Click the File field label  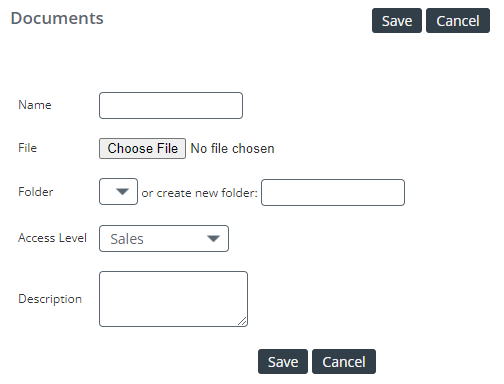(x=27, y=148)
